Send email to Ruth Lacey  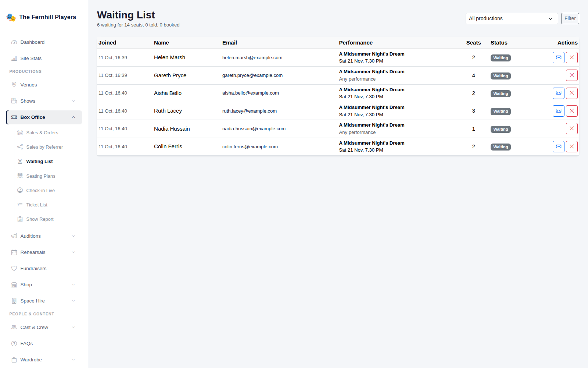coord(558,111)
